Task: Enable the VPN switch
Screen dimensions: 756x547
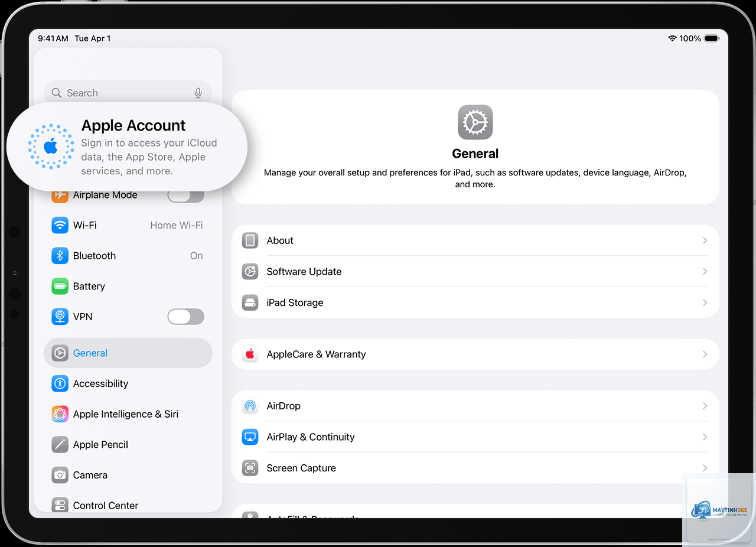Action: (186, 317)
